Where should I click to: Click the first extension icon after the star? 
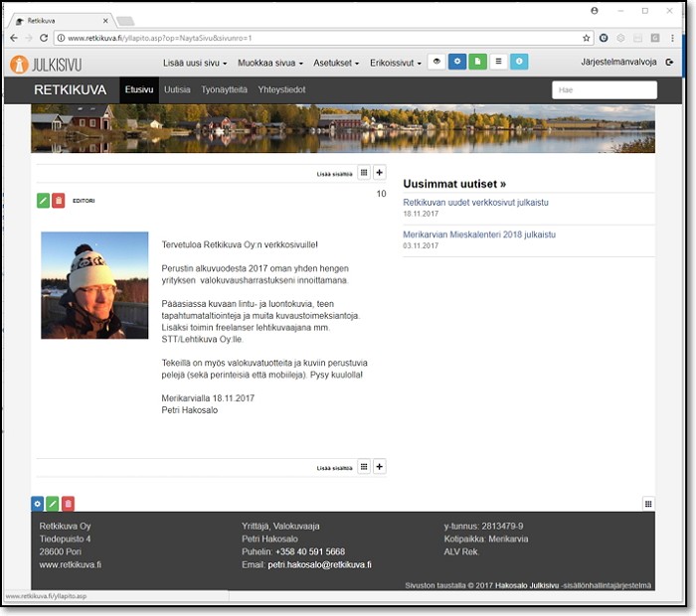604,38
